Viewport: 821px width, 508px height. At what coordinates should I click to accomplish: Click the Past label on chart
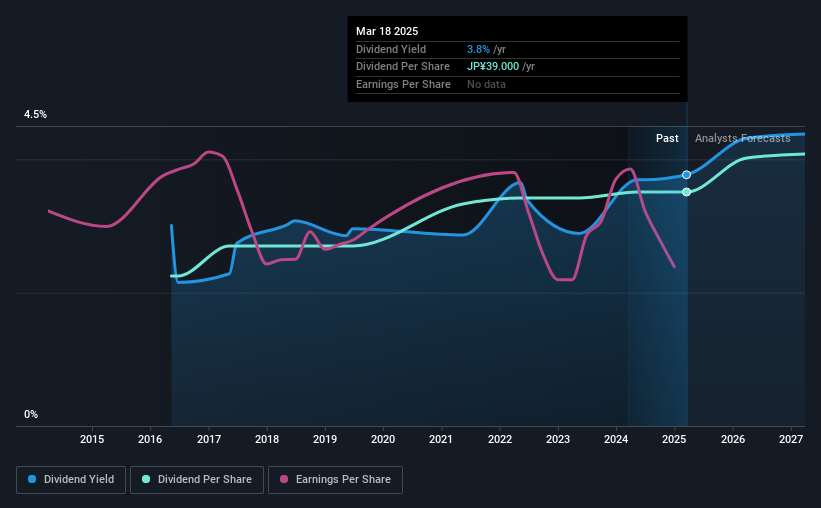click(x=667, y=138)
